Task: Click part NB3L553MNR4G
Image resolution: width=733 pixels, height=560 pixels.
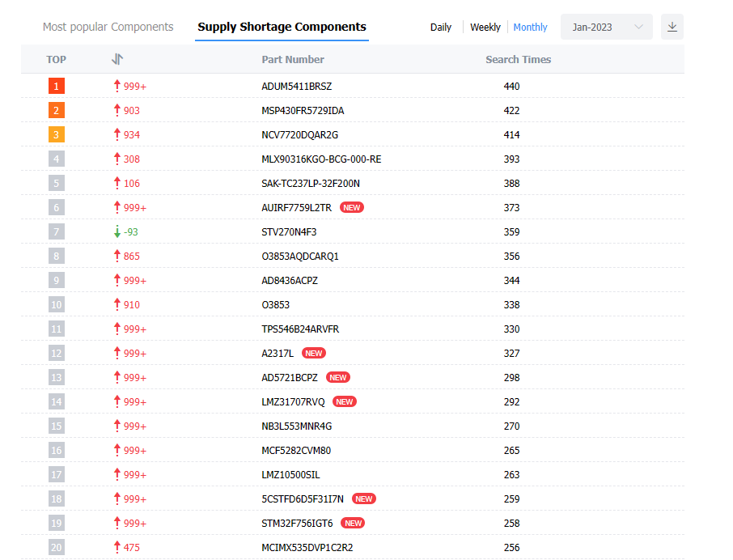Action: coord(296,426)
